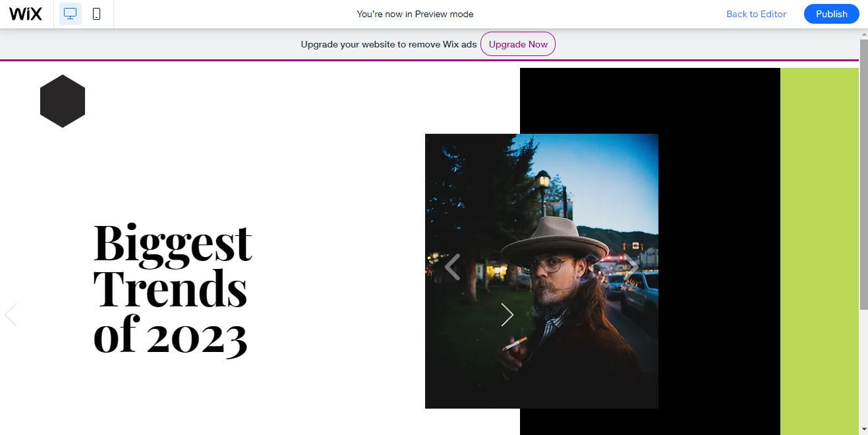Click the 'You're now in Preview mode' text

point(415,14)
